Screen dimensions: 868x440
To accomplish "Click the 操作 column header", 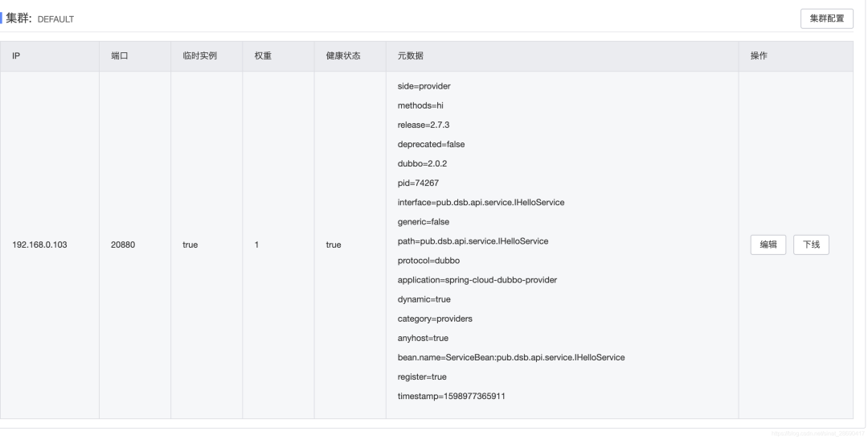I will click(758, 56).
